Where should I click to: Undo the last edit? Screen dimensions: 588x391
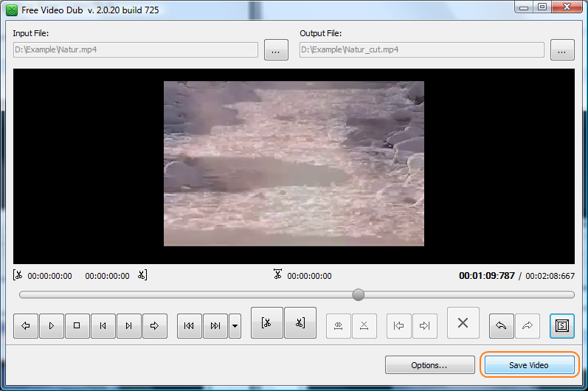[501, 325]
